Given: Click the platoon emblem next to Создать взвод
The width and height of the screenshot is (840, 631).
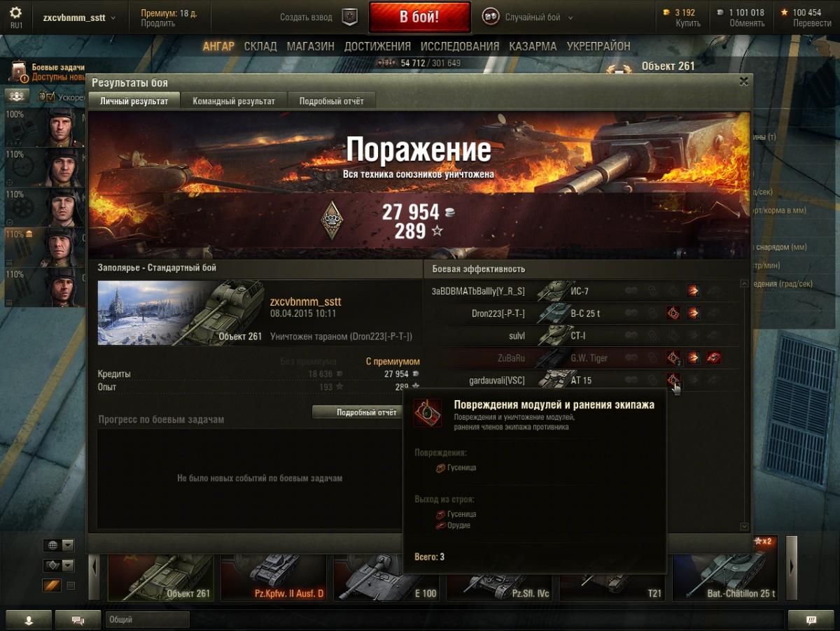Looking at the screenshot, I should pyautogui.click(x=350, y=17).
